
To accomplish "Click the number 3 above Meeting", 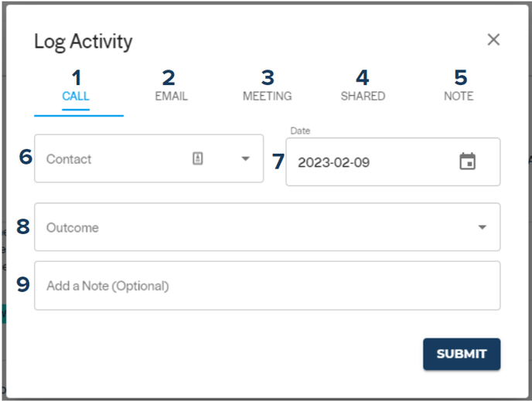I will click(x=268, y=77).
